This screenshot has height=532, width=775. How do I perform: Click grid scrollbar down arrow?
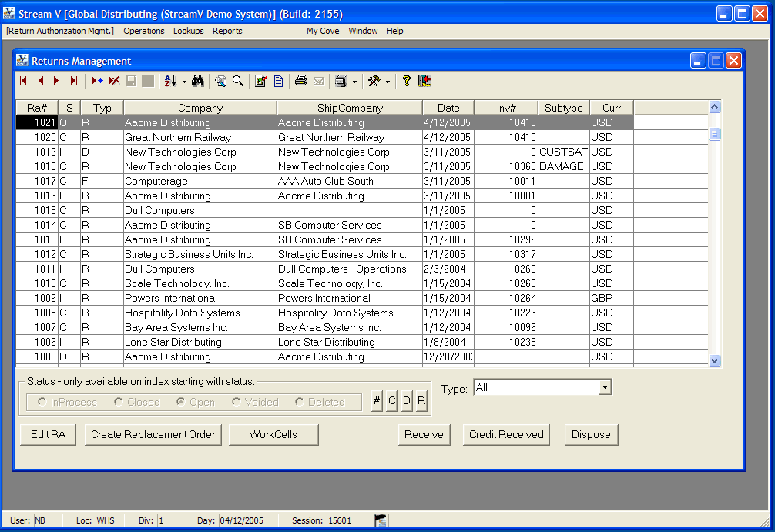[x=714, y=360]
